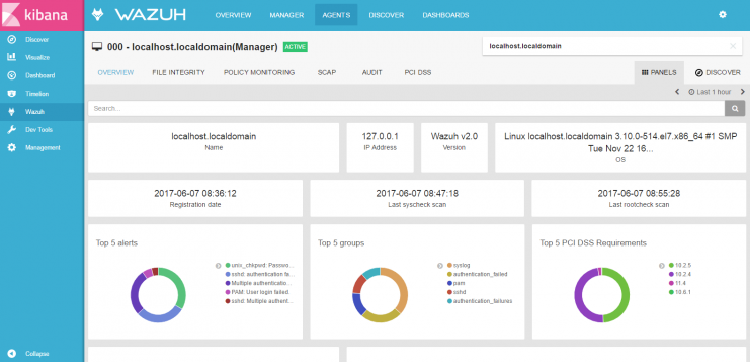
Task: Open the Manager menu in the Wazuh header
Action: [287, 15]
